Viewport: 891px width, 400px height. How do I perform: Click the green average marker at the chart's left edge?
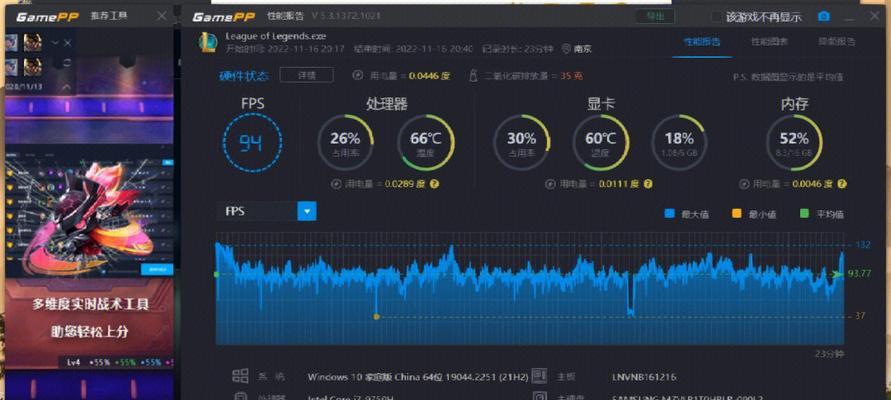coord(216,274)
